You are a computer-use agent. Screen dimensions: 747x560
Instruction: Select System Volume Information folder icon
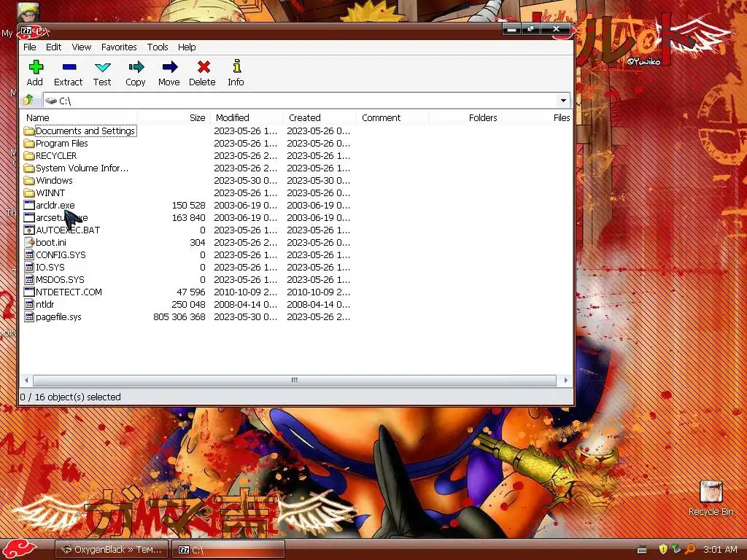coord(29,168)
